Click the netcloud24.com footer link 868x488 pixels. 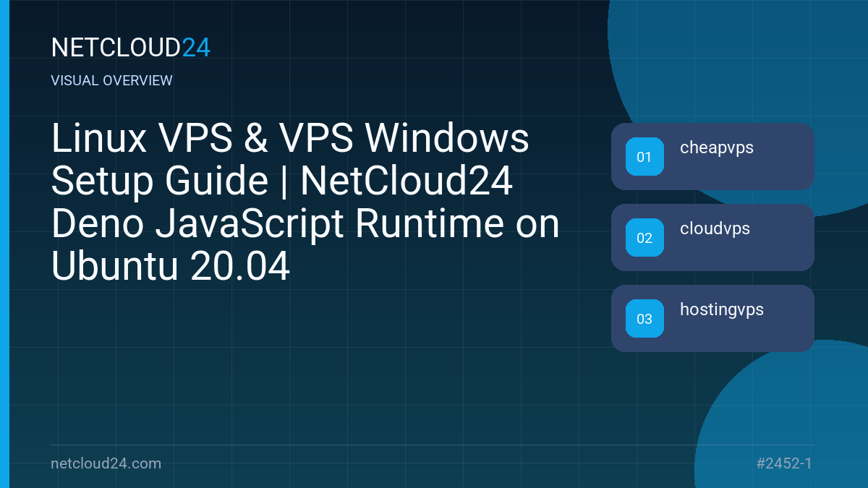[106, 463]
